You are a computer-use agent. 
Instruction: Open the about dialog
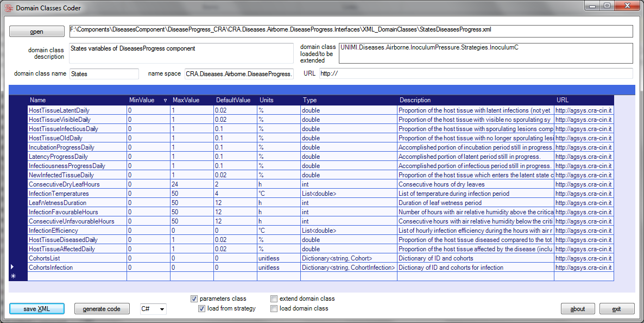click(x=577, y=309)
